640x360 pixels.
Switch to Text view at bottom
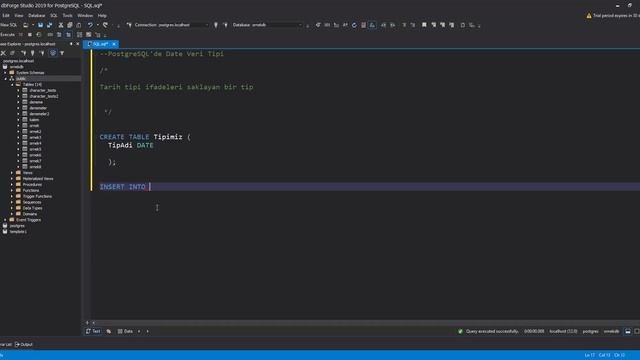pyautogui.click(x=93, y=331)
